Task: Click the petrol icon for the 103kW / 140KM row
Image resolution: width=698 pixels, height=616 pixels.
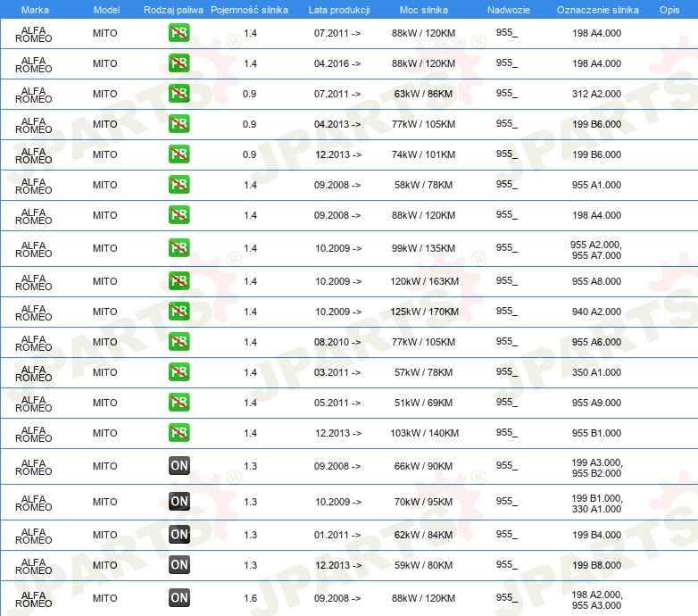Action: (x=179, y=433)
